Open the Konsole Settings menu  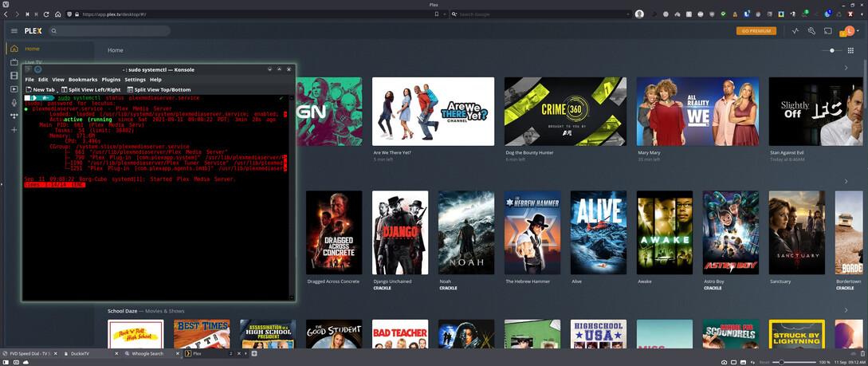pos(135,80)
